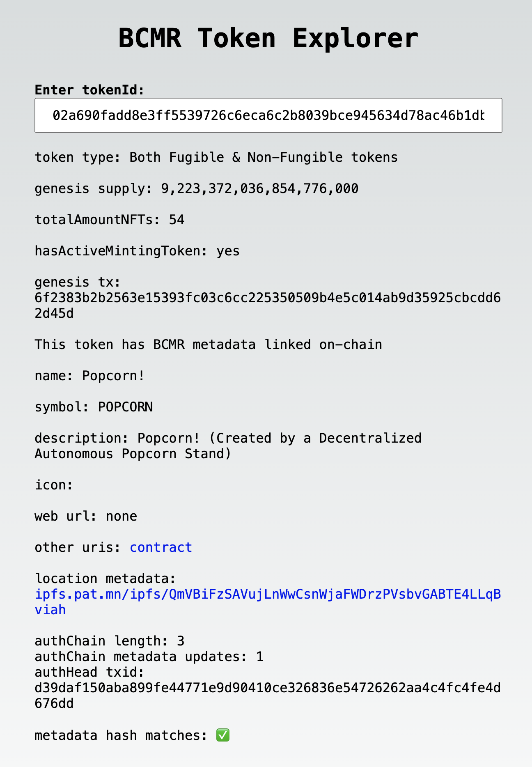Click the totalAmountNFTs line

[110, 220]
